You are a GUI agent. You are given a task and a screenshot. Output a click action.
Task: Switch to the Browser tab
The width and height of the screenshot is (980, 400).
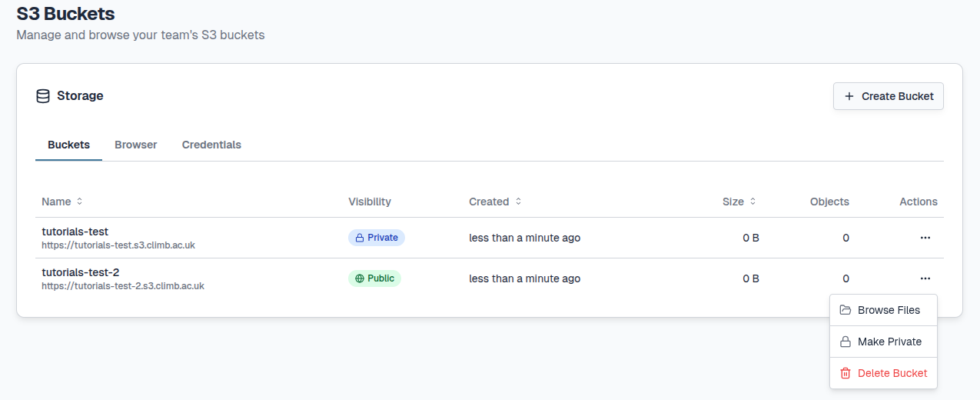coord(135,145)
